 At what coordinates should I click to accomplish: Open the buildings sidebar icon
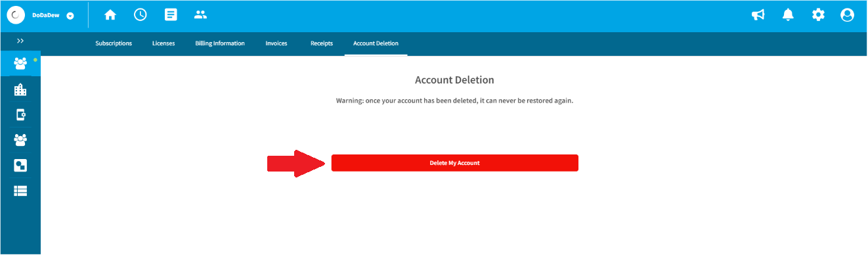click(20, 89)
